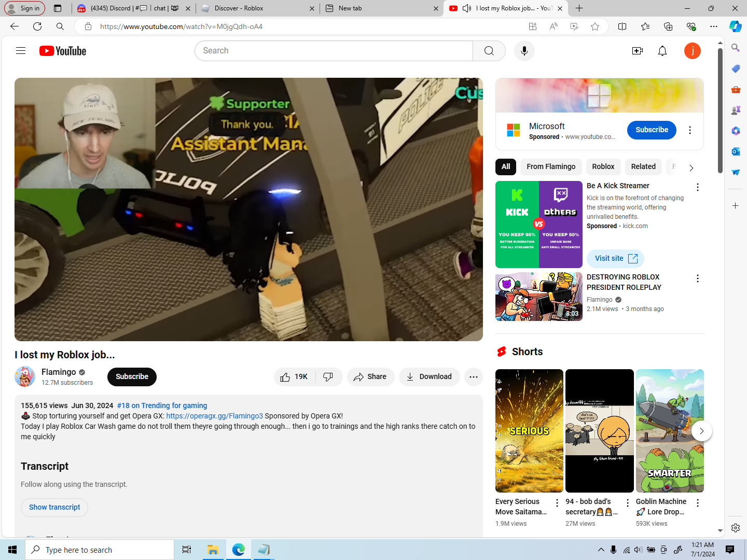Open the account avatar menu
This screenshot has width=747, height=560.
[x=693, y=51]
